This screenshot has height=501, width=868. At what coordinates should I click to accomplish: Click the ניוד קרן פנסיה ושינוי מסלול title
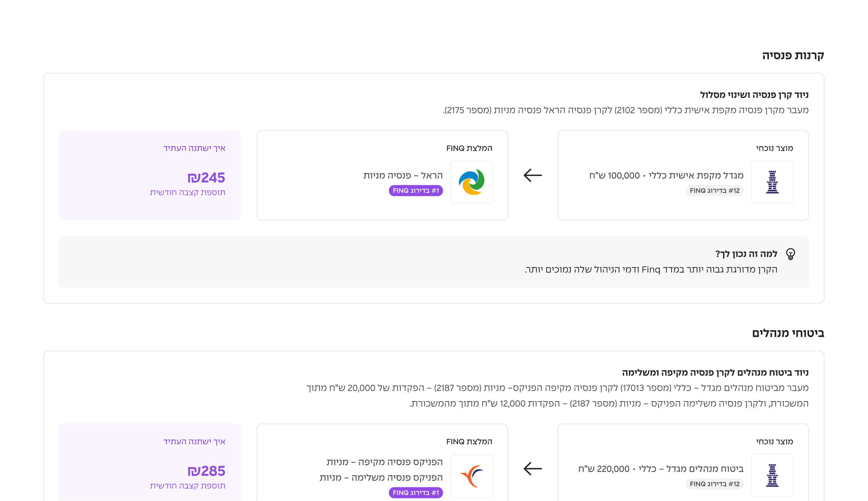pyautogui.click(x=754, y=95)
